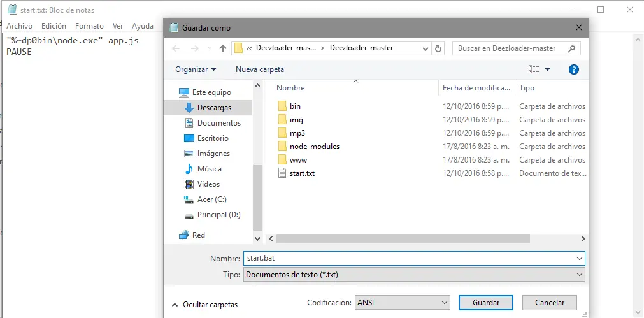Click the Buscar en Deezloader-master search box
The image size is (644, 318).
(516, 48)
